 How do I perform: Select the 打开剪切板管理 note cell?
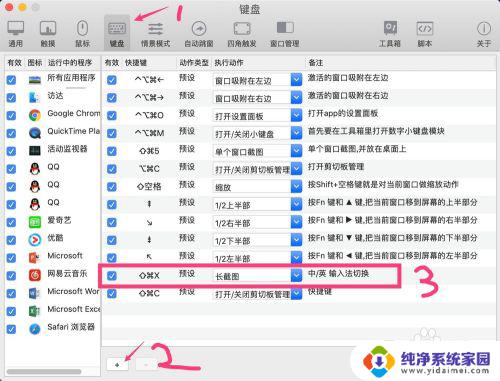336,167
